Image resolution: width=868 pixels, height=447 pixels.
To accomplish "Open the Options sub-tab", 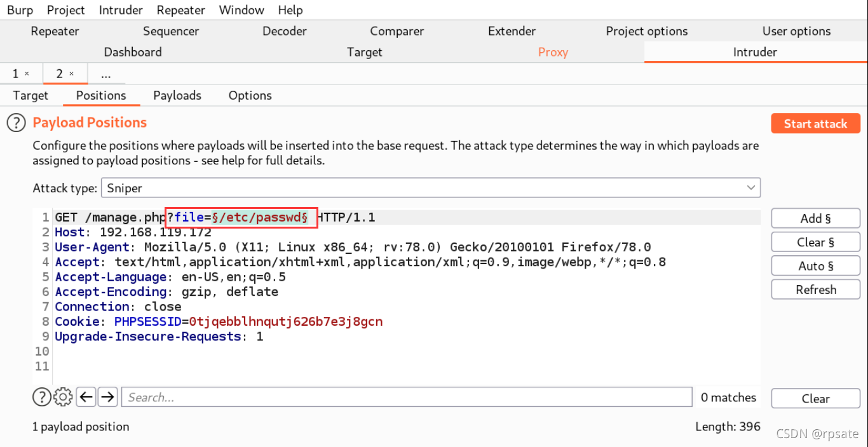I will 250,95.
